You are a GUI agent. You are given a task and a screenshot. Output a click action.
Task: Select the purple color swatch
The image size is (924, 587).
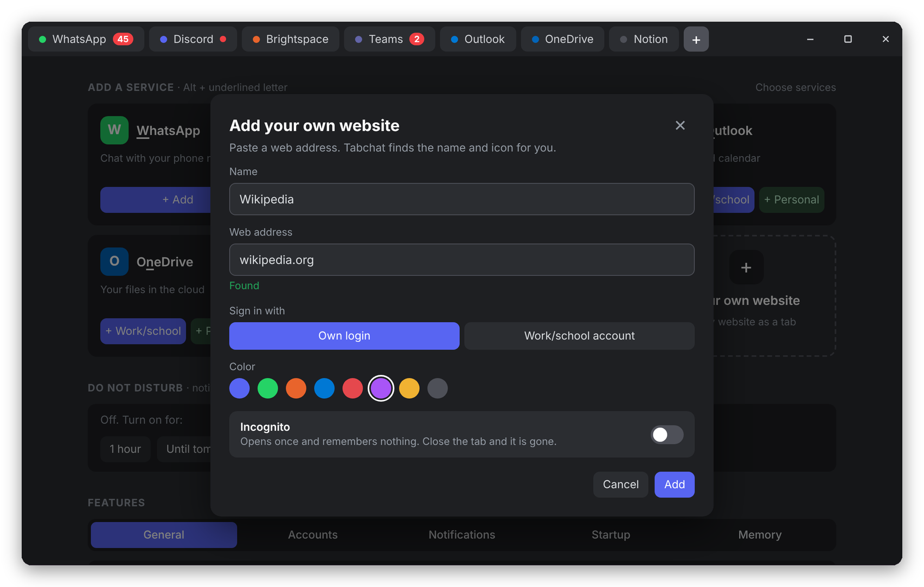[381, 388]
